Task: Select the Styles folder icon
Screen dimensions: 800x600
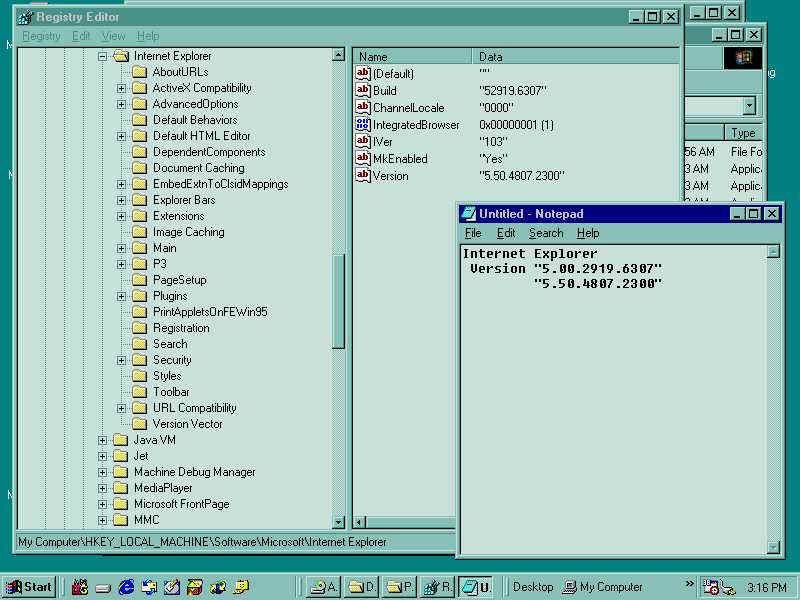Action: [x=139, y=376]
